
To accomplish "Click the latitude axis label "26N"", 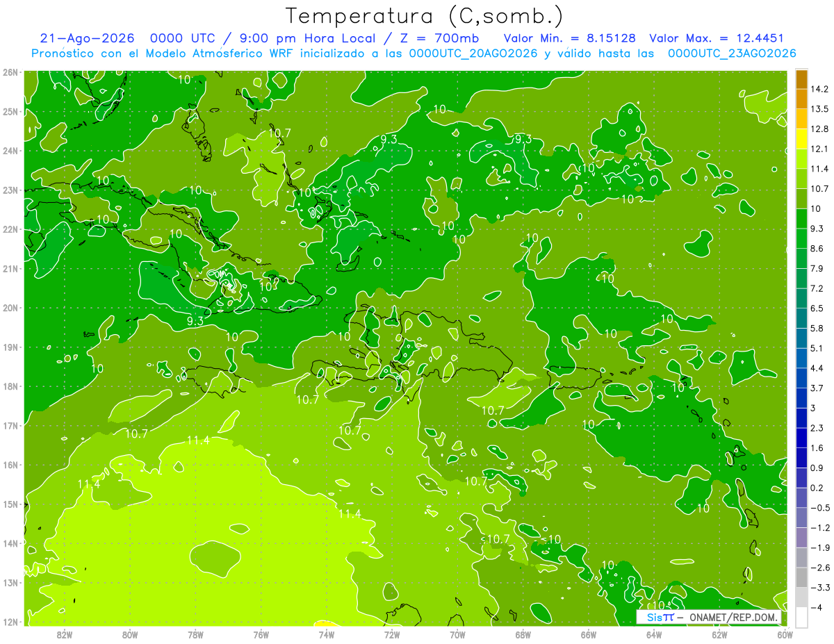I will coord(10,72).
